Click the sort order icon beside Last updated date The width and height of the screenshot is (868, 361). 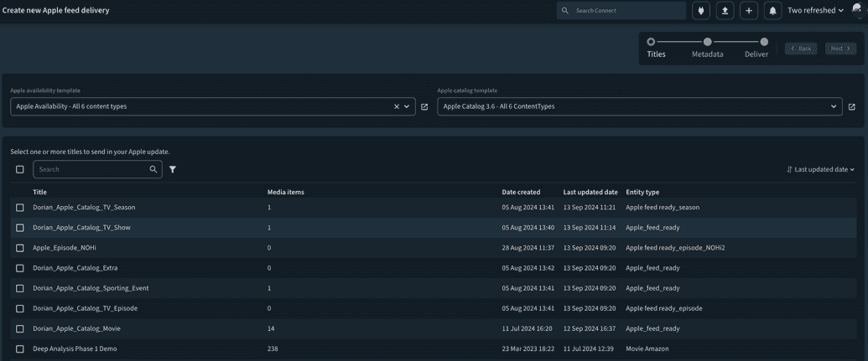coord(789,170)
